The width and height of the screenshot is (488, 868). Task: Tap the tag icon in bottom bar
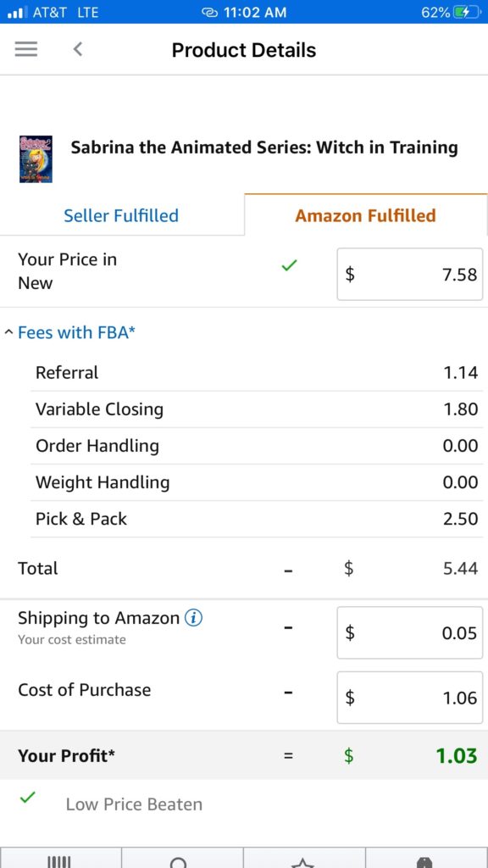tap(425, 861)
